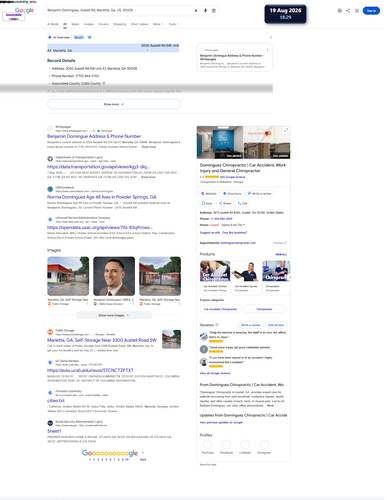This screenshot has height=500, width=389.
Task: Open the LinkedIn profile icon
Action: click(x=245, y=444)
